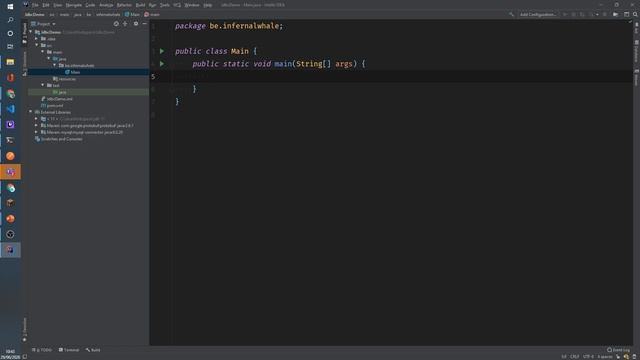Open the Project tool window stripe button
Image resolution: width=640 pixels, height=360 pixels.
point(24,33)
